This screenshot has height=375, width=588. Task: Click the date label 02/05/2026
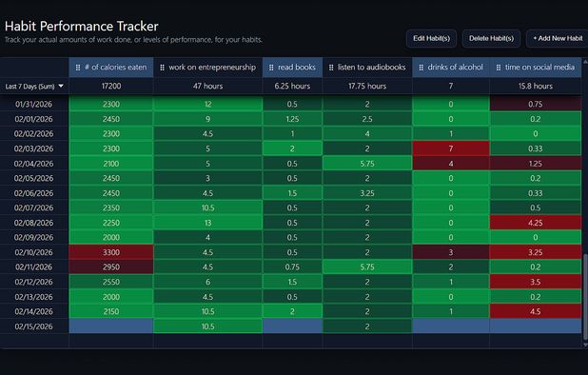[x=33, y=178]
